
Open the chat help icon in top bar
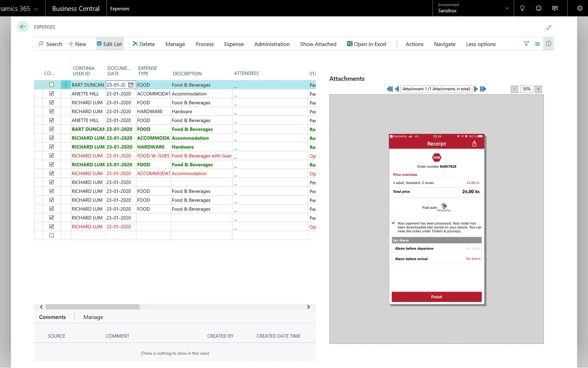point(555,8)
